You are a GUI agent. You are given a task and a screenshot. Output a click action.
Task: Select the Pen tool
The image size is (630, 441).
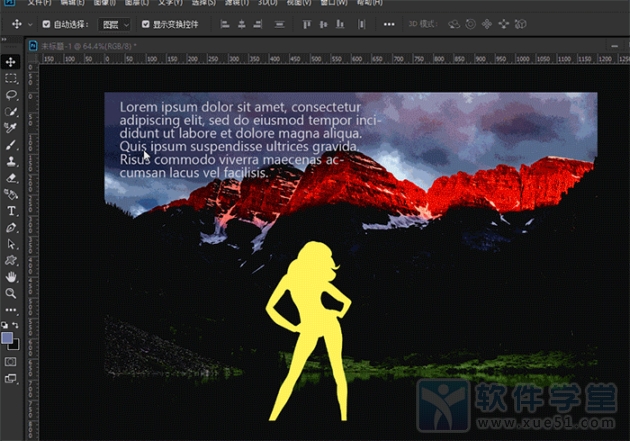[10, 228]
